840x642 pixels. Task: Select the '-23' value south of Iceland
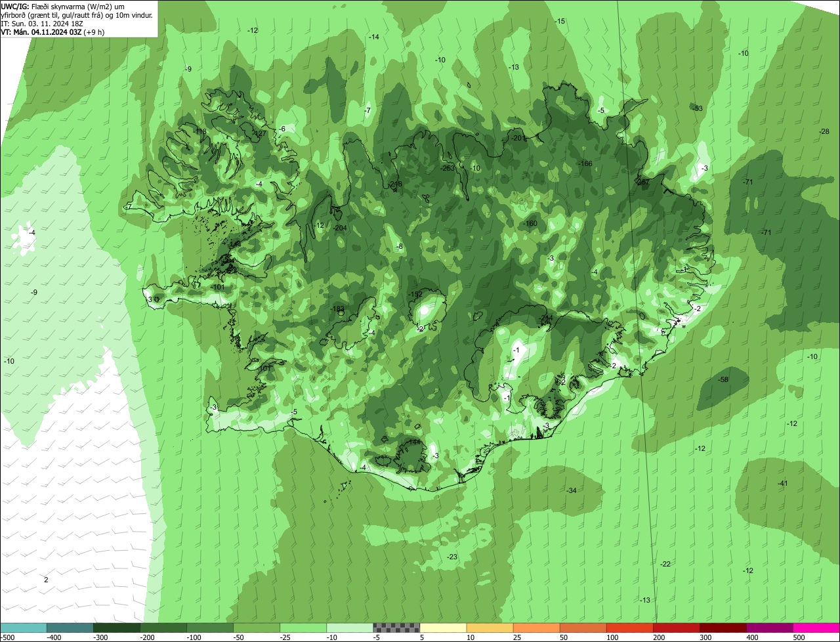[x=452, y=557]
